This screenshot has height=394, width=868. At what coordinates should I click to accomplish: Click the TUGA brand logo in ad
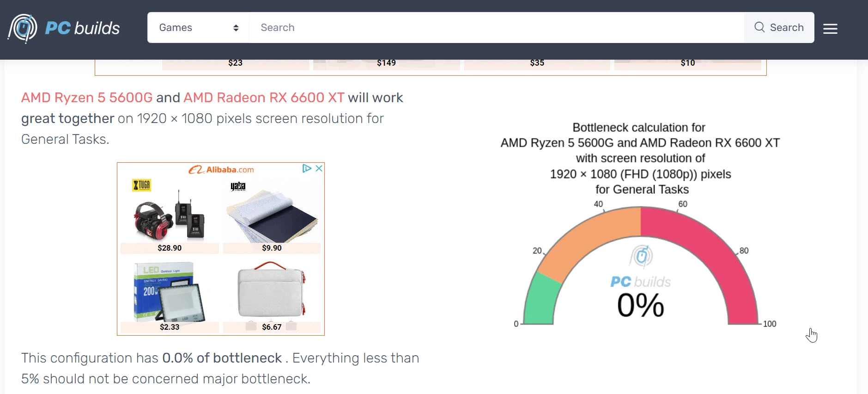(142, 185)
